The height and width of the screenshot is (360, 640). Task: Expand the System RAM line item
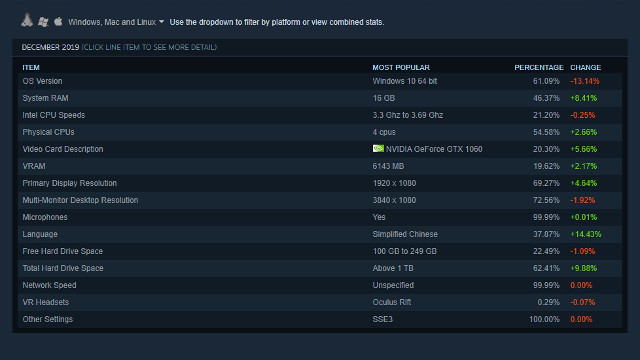point(320,98)
